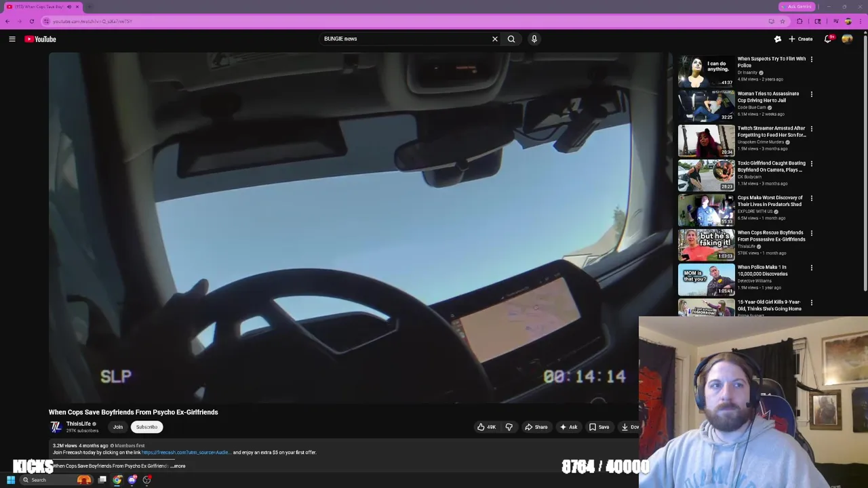Open the YouTube guide hamburger menu

pos(12,39)
